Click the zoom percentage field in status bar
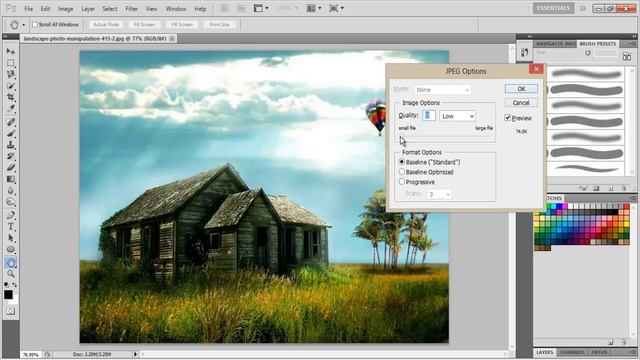Viewport: 640px width, 360px height. 31,355
